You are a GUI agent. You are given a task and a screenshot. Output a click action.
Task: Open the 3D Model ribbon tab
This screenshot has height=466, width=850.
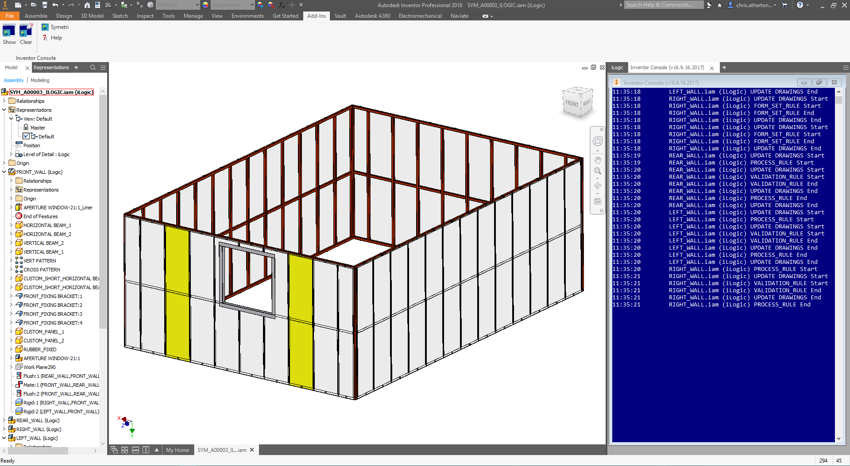(92, 16)
